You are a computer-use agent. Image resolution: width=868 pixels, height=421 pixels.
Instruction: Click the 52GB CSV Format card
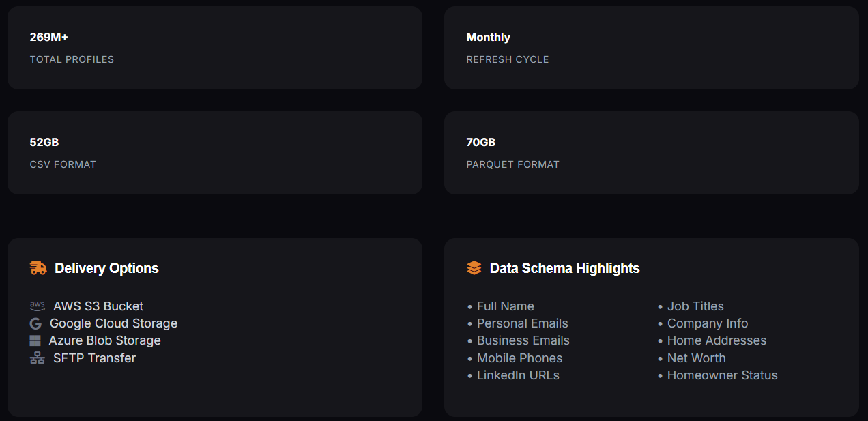pos(215,153)
